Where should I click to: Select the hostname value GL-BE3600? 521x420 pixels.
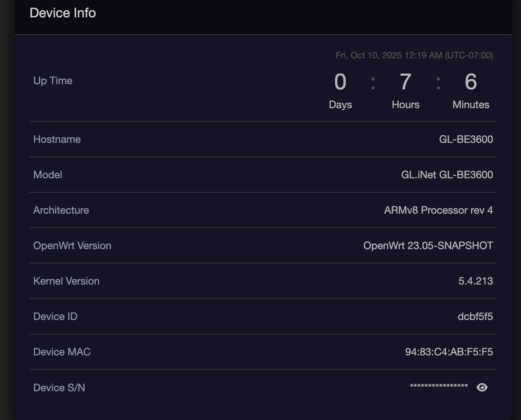click(466, 139)
